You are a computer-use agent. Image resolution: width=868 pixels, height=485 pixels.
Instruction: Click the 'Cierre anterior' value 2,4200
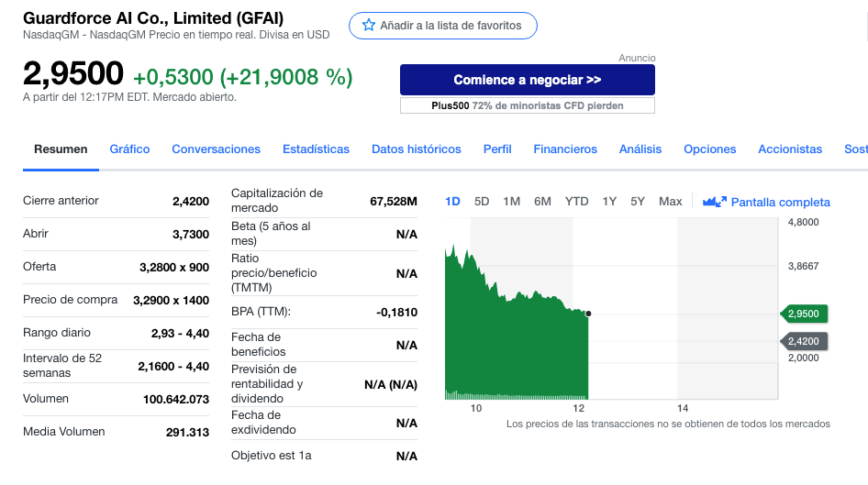(191, 202)
